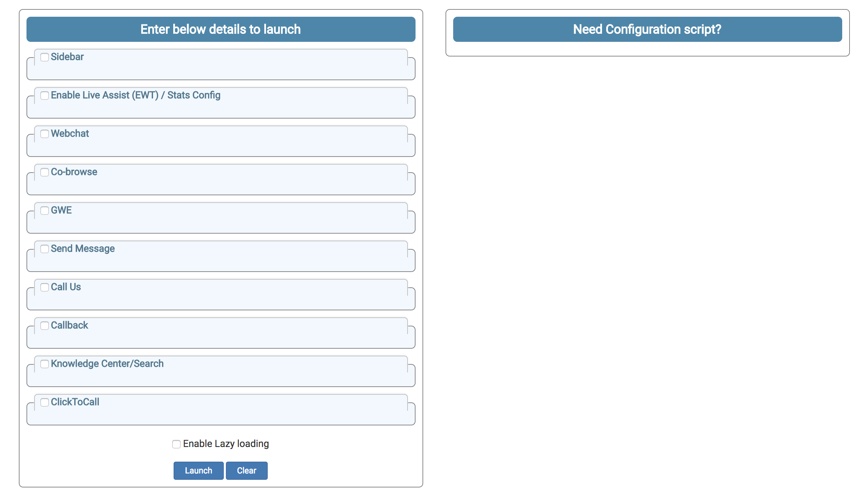Enable the ClickToCall checkbox
The width and height of the screenshot is (868, 500).
click(x=45, y=402)
